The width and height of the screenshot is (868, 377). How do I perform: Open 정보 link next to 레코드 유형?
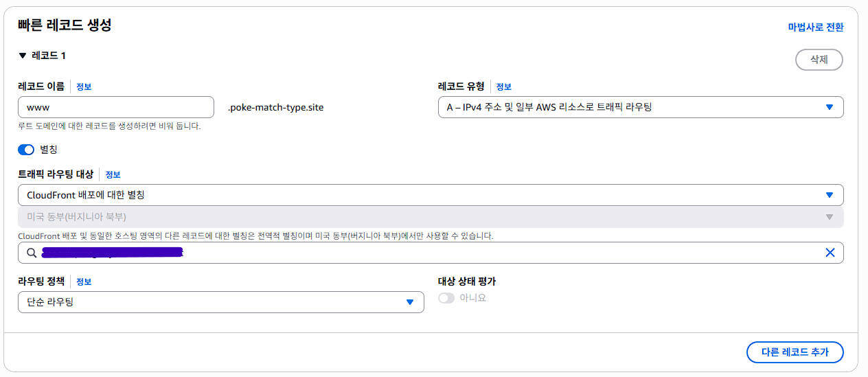504,87
